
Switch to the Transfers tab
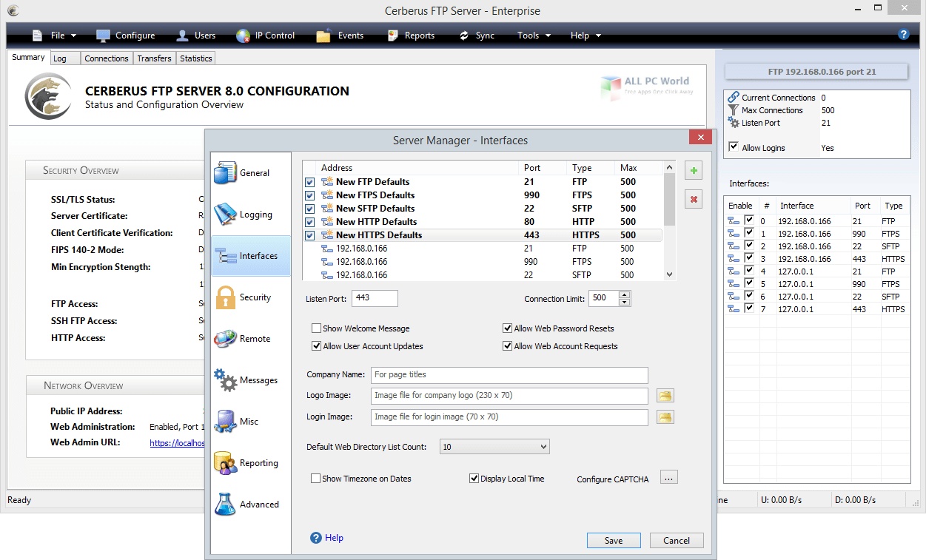pyautogui.click(x=155, y=58)
